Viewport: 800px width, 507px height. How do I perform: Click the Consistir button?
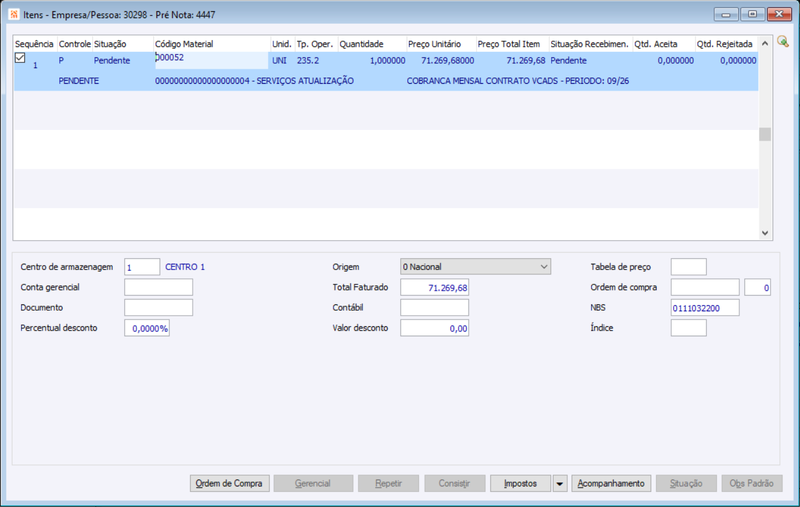pyautogui.click(x=454, y=484)
